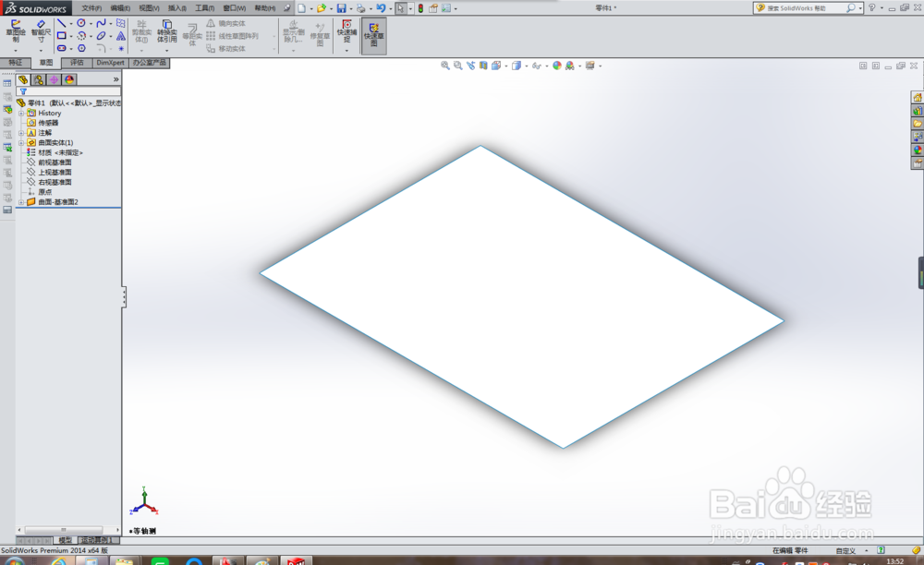
Task: Select the Ellipse sketch tool
Action: tap(102, 36)
